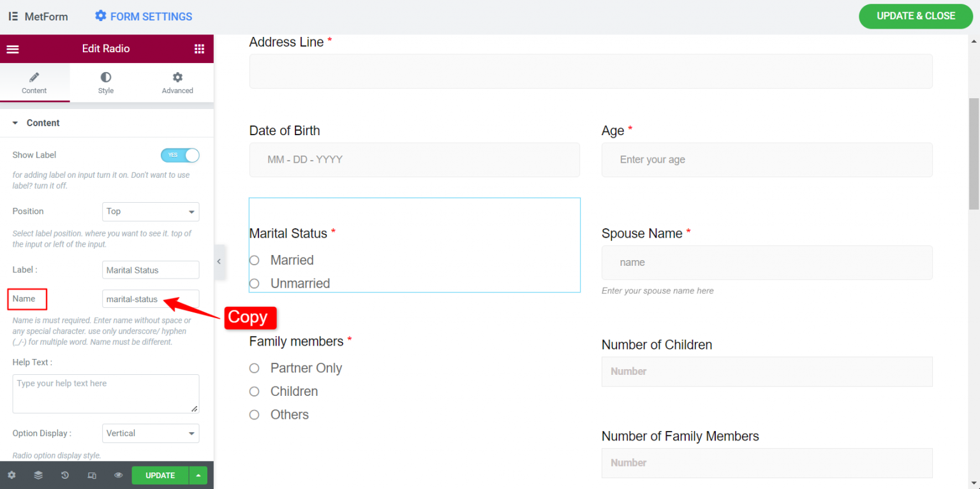Expand the UPDATE button arrow options
Screen dimensions: 980x489
tap(198, 475)
